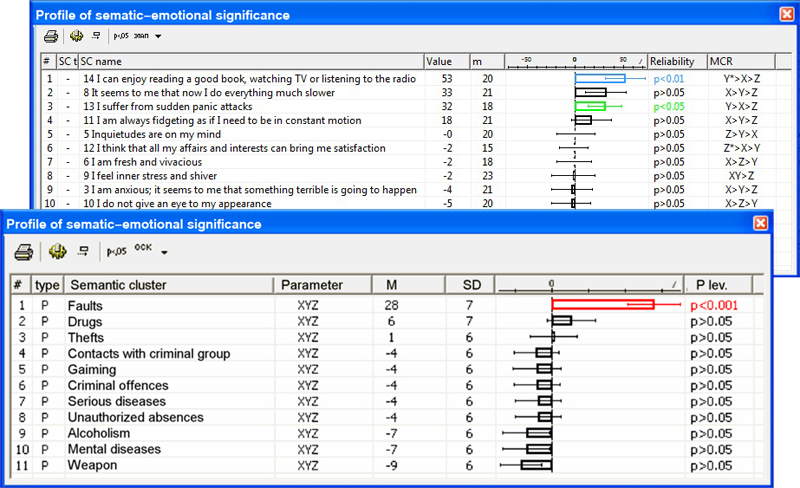Sort by the 'SC name' column header

click(252, 61)
